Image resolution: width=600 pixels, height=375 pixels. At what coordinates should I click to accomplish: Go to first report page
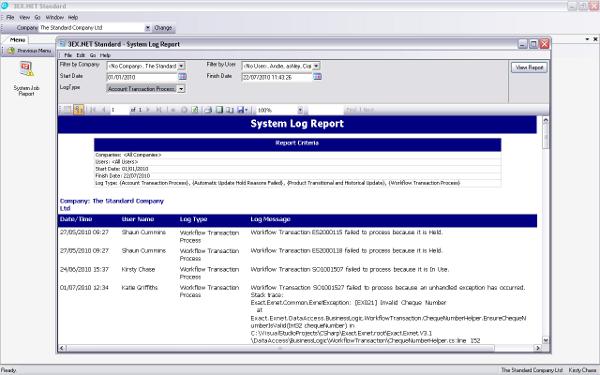93,110
